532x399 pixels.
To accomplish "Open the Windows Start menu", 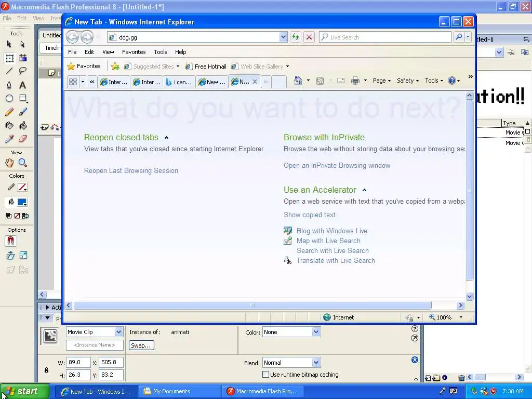I will [25, 391].
